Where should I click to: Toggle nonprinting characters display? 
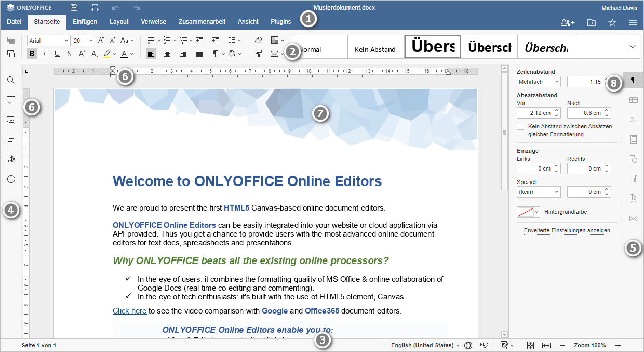[x=214, y=54]
